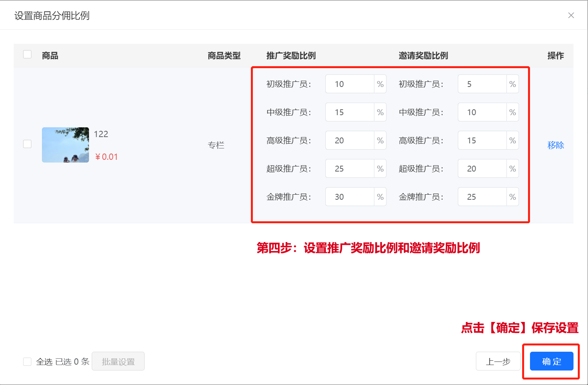Click the 已选 0 条 selection count

(72, 362)
